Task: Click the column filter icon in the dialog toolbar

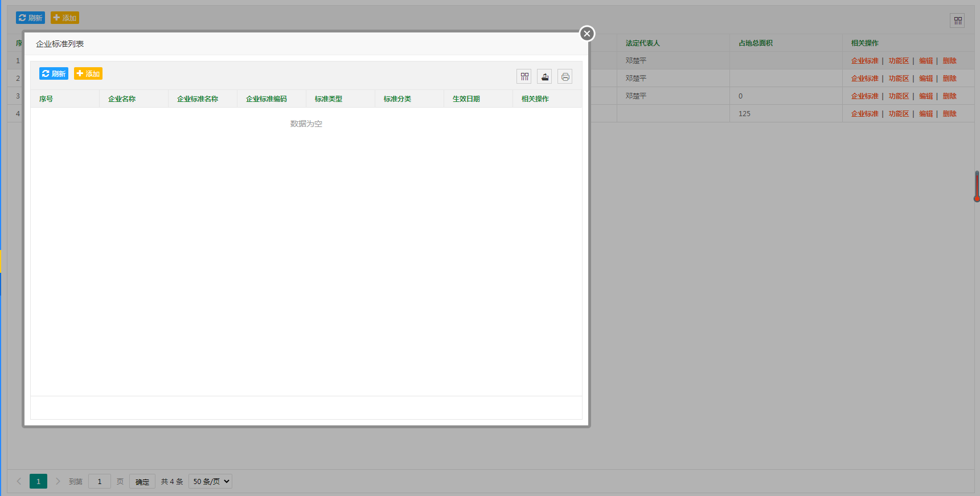Action: click(x=524, y=77)
